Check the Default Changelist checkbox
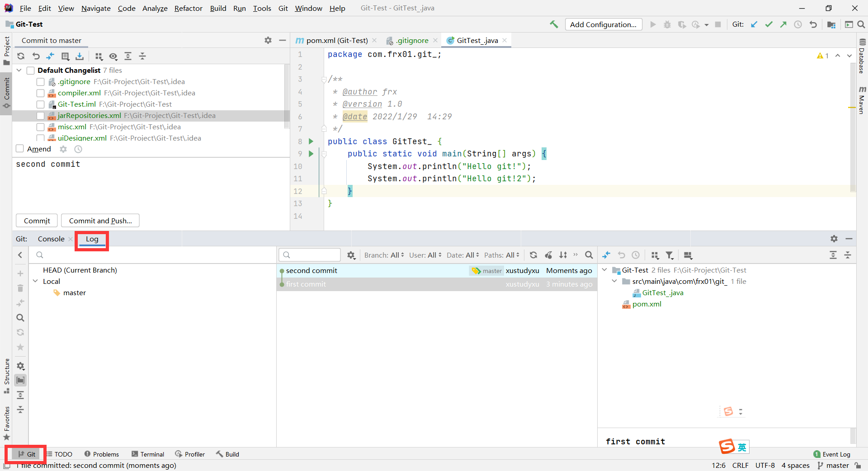 point(31,71)
